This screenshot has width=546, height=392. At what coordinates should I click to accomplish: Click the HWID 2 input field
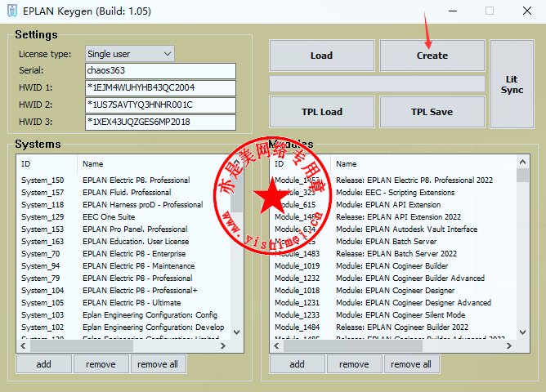pyautogui.click(x=160, y=105)
